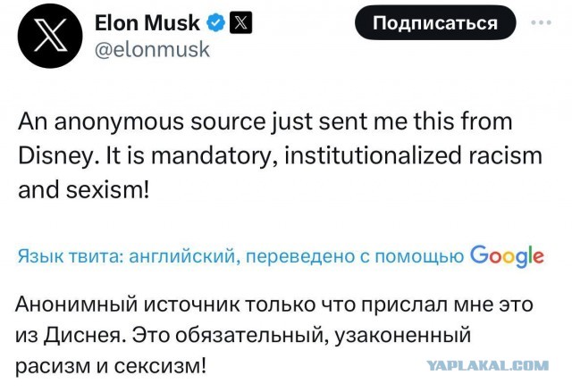Screen dimensions: 572x392
Task: Click the X logo profile avatar
Action: pos(44,36)
